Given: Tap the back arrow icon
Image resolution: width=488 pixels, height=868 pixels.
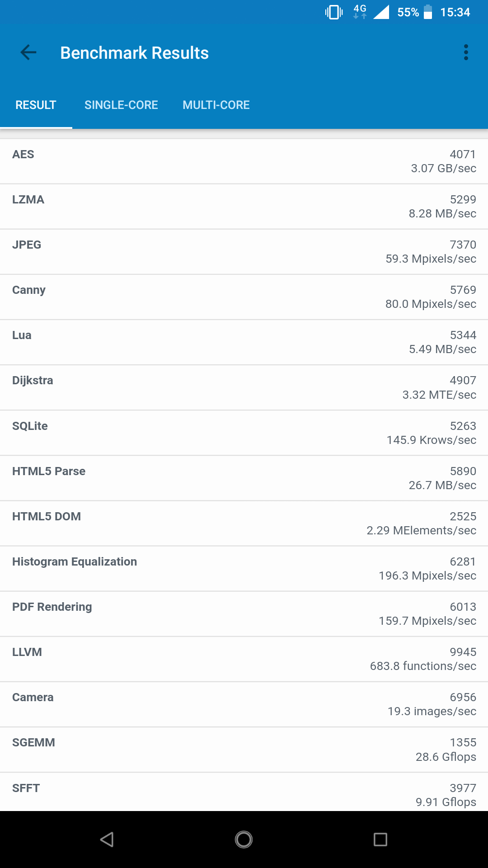Looking at the screenshot, I should tap(28, 52).
